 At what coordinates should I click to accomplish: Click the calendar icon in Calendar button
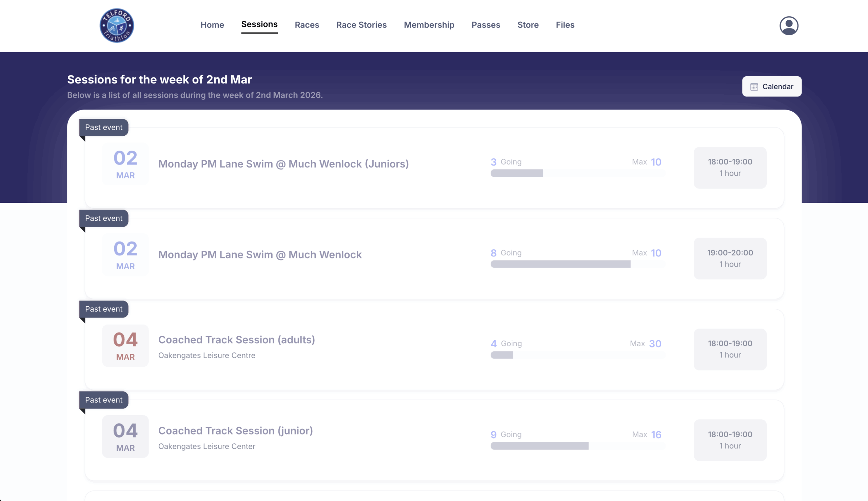tap(754, 87)
